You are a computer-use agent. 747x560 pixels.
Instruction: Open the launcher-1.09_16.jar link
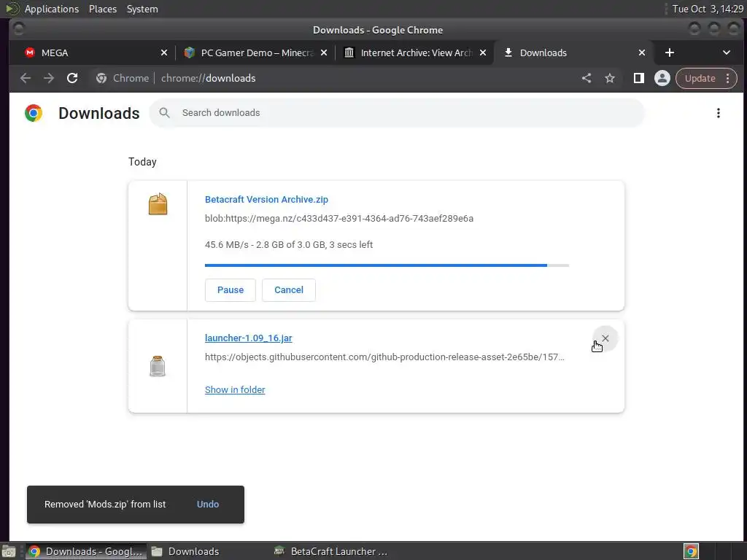coord(248,338)
